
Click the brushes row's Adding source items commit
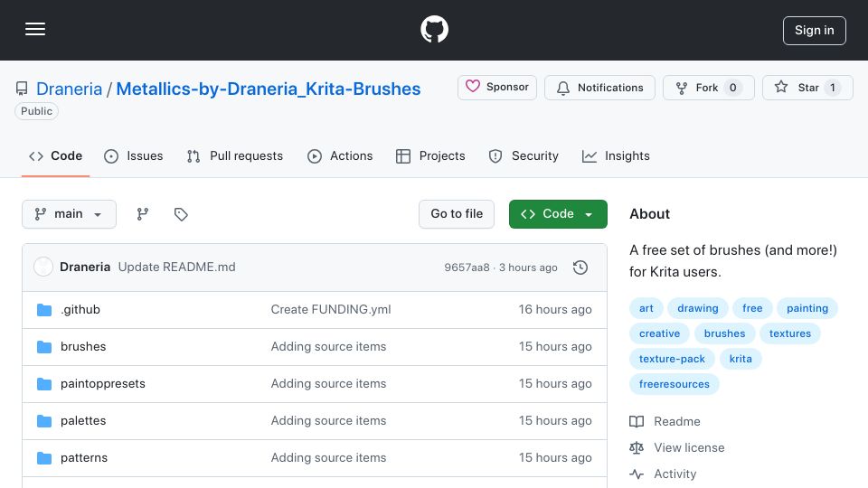pos(328,346)
